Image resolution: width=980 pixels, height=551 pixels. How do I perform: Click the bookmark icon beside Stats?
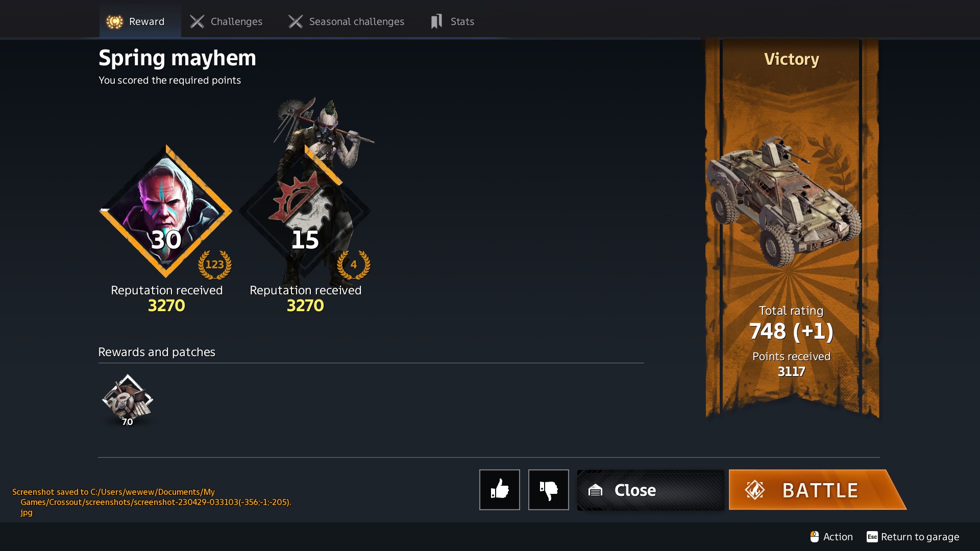pyautogui.click(x=436, y=21)
